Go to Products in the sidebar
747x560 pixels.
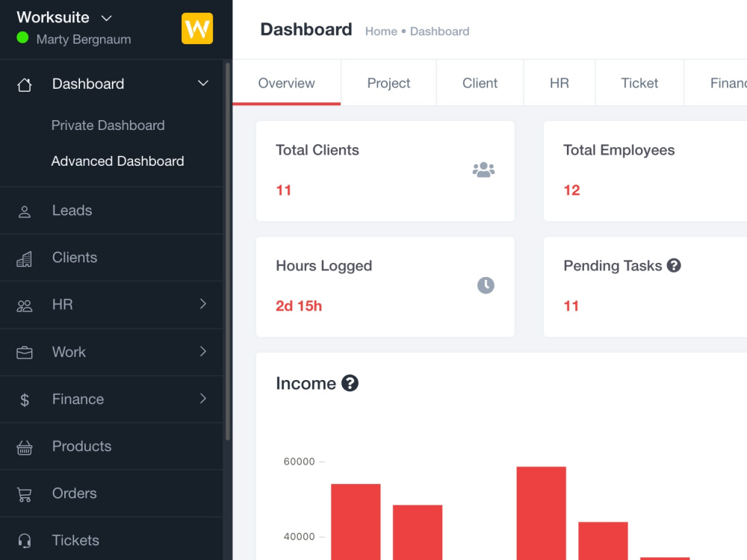[111, 447]
